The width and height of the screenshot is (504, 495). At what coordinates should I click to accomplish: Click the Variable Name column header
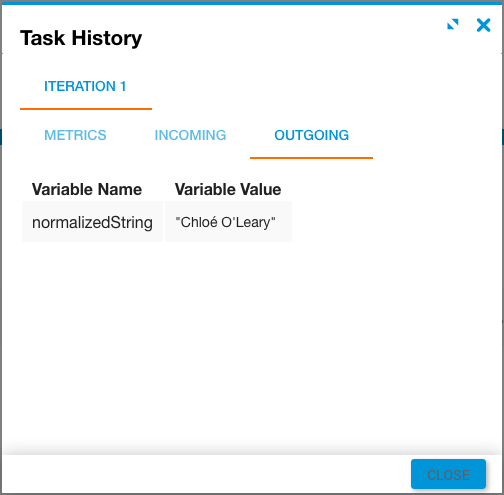[x=87, y=189]
